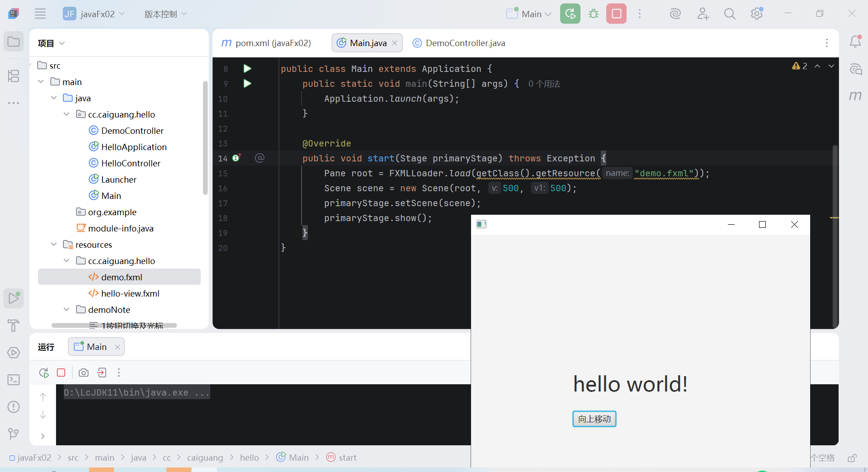868x472 pixels.
Task: Click the exit arrow icon in Run toolbar
Action: (102, 373)
